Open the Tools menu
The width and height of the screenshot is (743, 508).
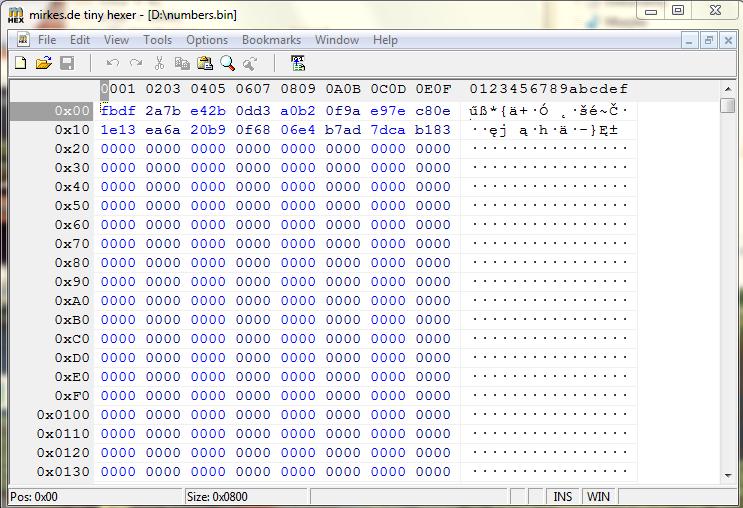coord(157,40)
